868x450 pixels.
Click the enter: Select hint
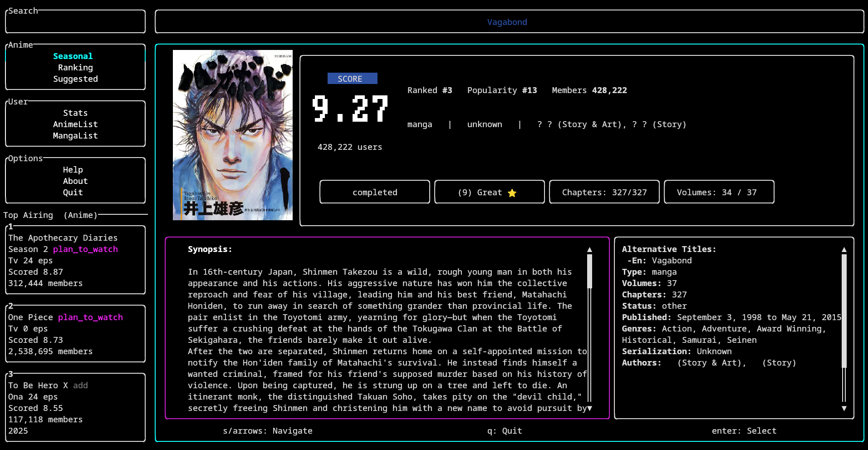click(744, 431)
